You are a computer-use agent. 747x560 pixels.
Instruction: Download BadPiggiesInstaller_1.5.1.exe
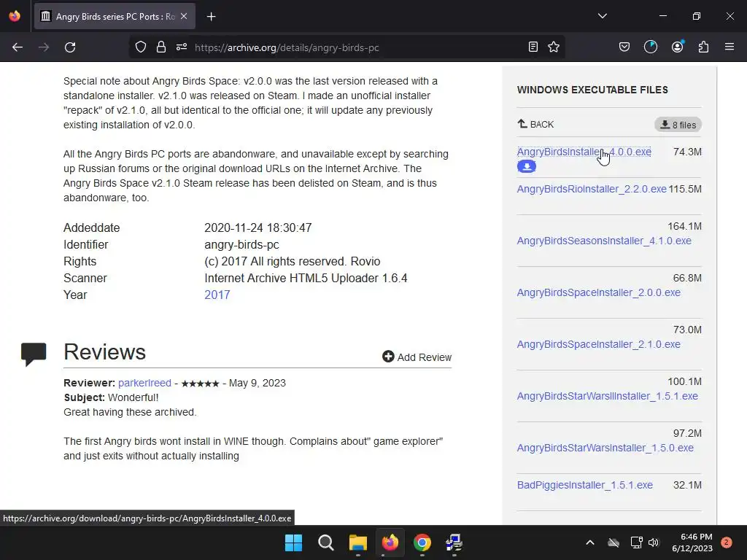click(585, 485)
